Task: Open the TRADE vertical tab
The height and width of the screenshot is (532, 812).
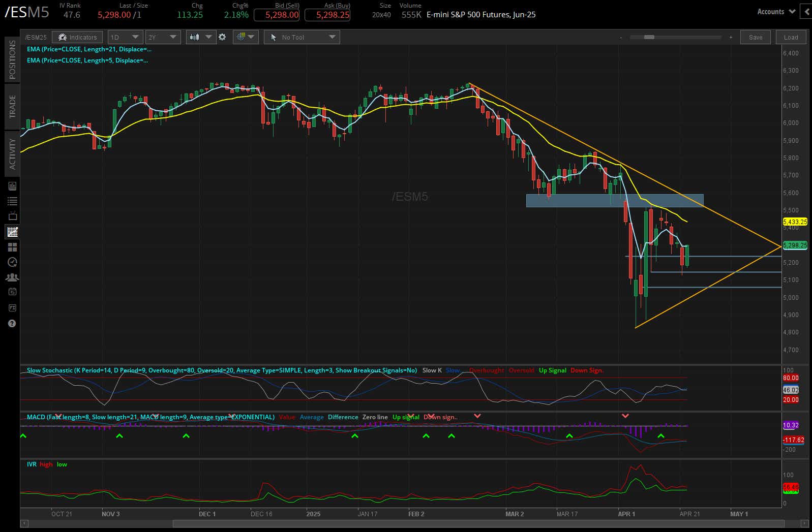Action: pyautogui.click(x=12, y=106)
